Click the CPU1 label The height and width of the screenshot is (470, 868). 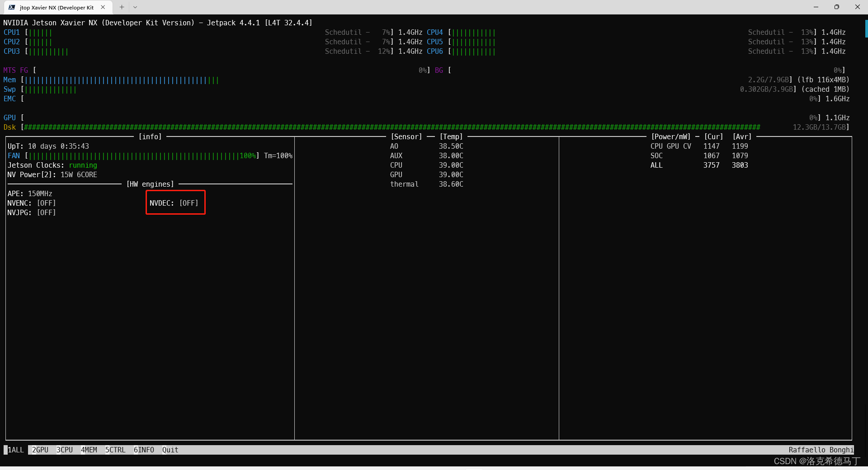12,33
